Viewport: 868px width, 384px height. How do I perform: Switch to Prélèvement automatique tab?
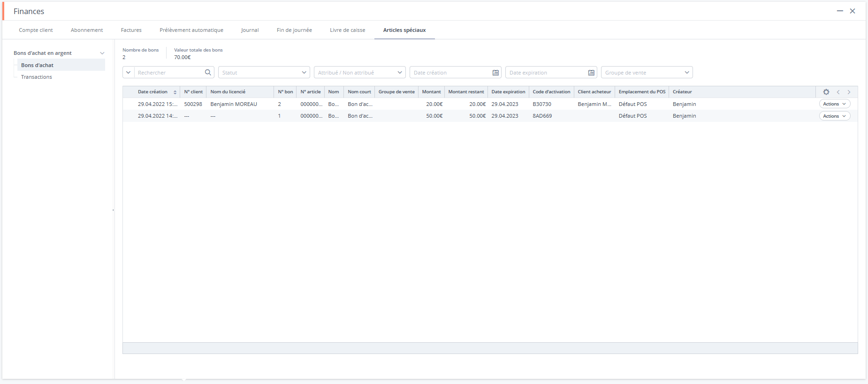click(x=191, y=30)
